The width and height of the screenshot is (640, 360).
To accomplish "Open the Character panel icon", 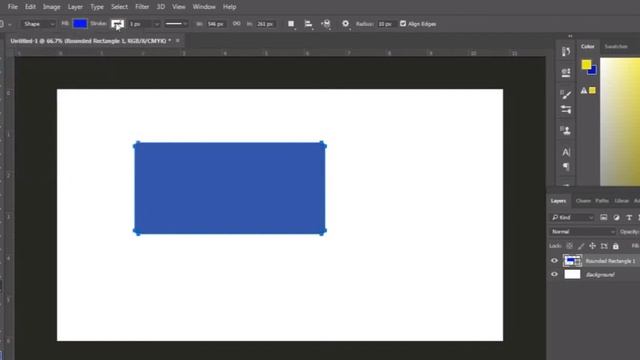I will pos(566,152).
